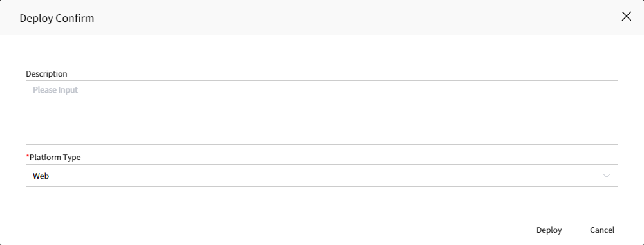The width and height of the screenshot is (644, 245).
Task: Select the Web value in Platform Type
Action: [41, 176]
